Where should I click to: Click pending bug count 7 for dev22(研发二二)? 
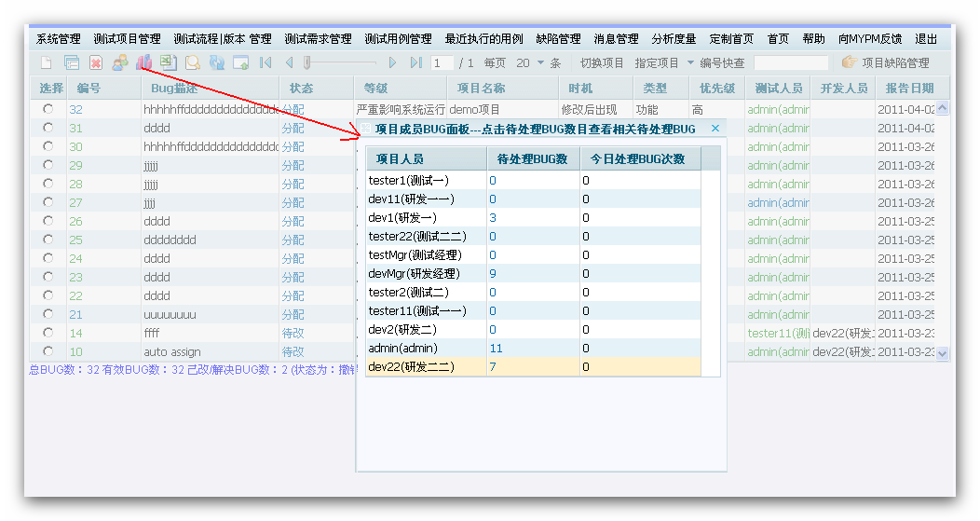(x=493, y=366)
